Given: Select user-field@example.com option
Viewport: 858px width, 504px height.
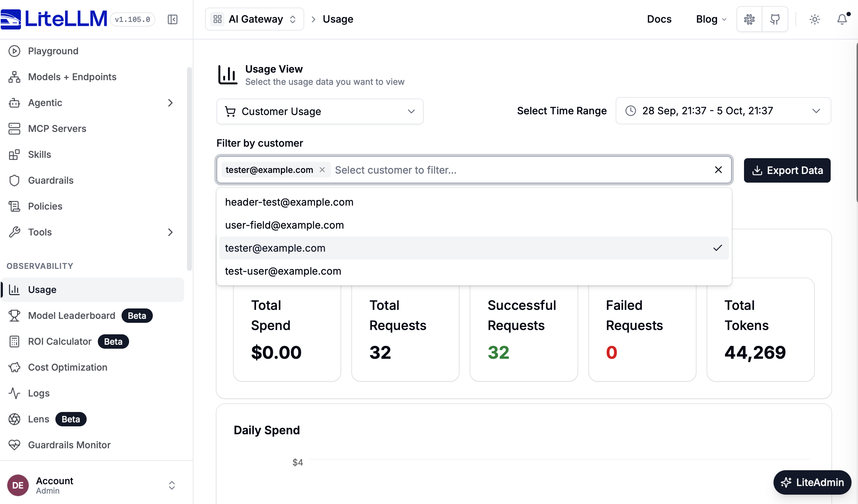Looking at the screenshot, I should click(474, 225).
